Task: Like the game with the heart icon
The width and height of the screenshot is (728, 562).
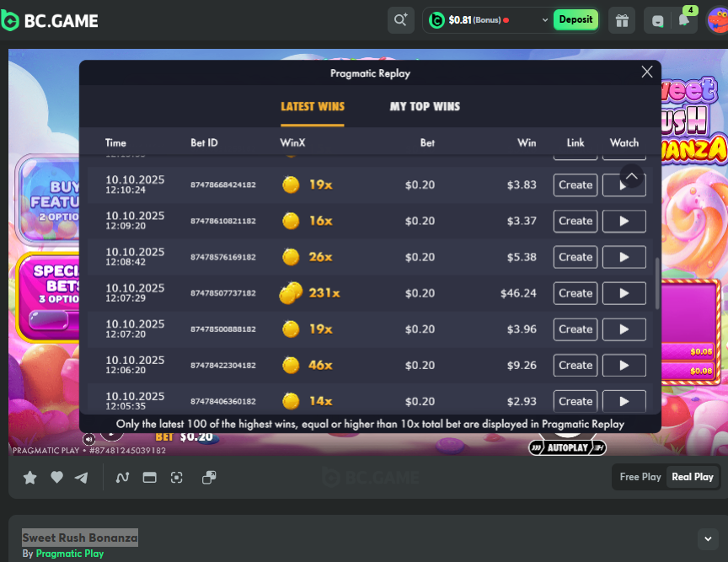Action: (x=56, y=478)
